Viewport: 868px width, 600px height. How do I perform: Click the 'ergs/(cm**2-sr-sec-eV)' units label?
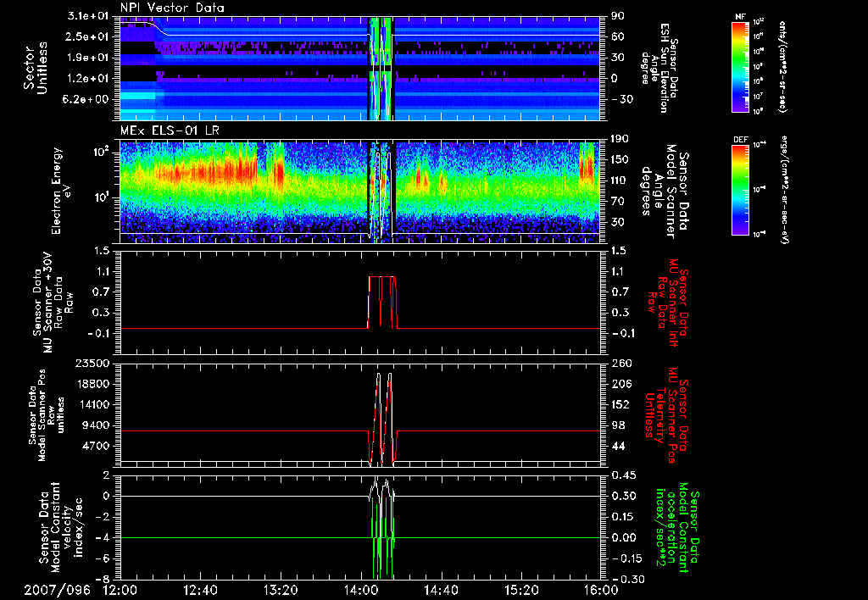point(784,190)
